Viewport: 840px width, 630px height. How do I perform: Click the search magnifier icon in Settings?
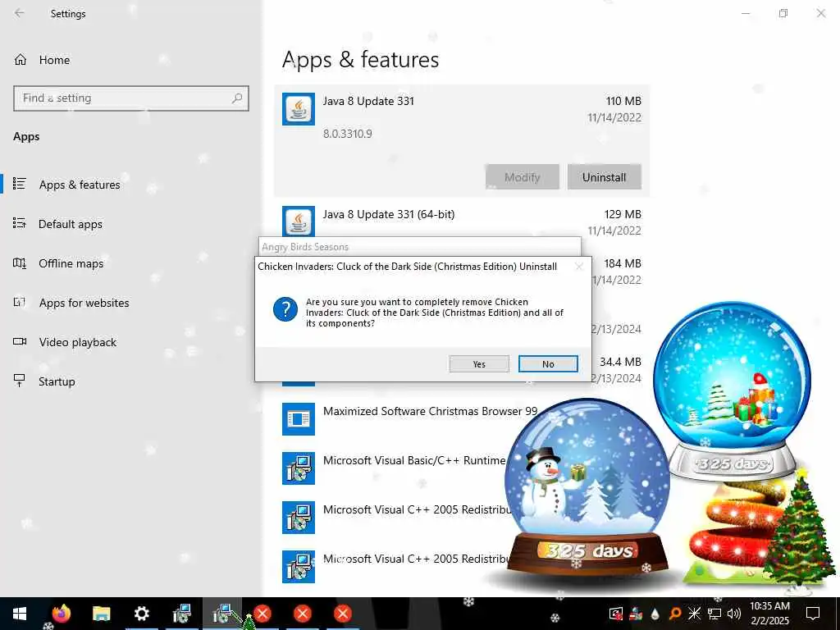(x=237, y=98)
